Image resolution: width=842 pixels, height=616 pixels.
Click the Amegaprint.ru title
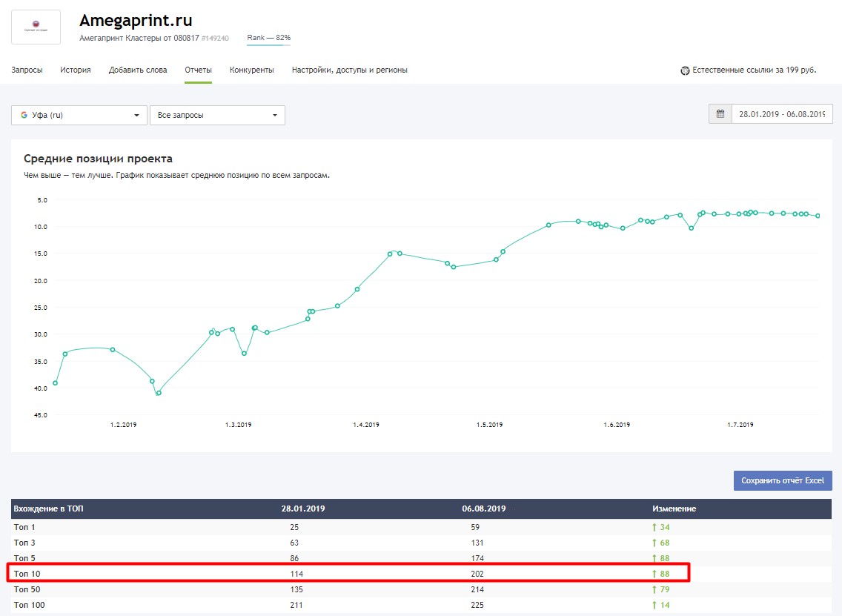(x=136, y=21)
